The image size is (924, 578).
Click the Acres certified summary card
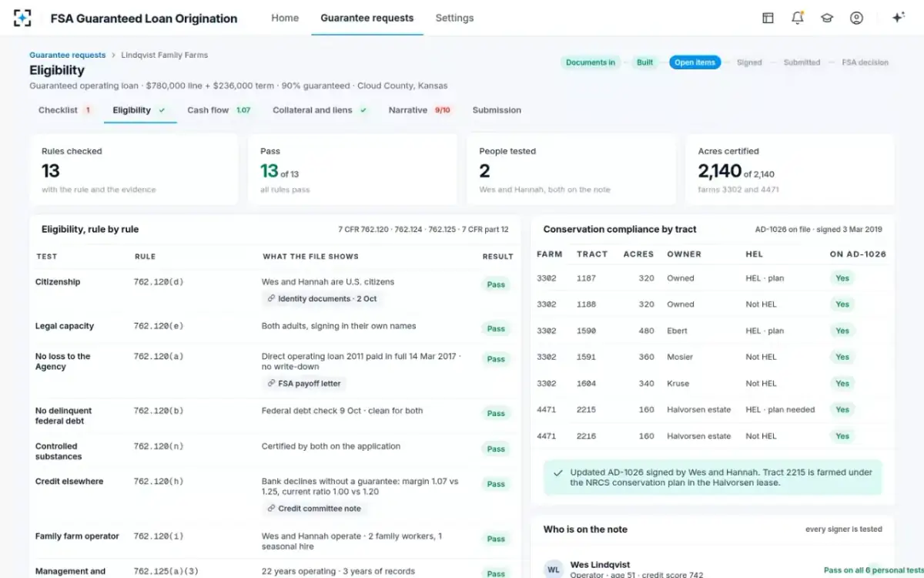coord(790,170)
